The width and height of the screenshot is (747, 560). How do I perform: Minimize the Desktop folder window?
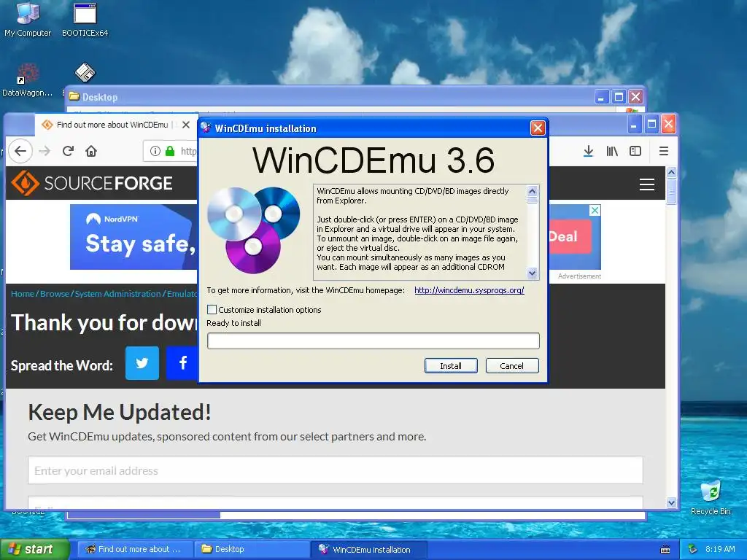(602, 97)
